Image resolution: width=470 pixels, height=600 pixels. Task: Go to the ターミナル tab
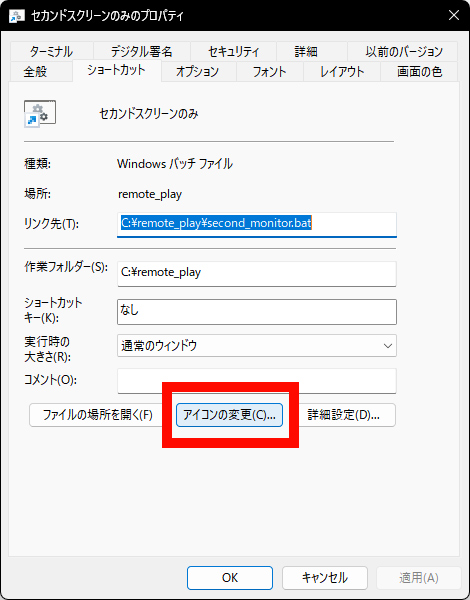(51, 51)
